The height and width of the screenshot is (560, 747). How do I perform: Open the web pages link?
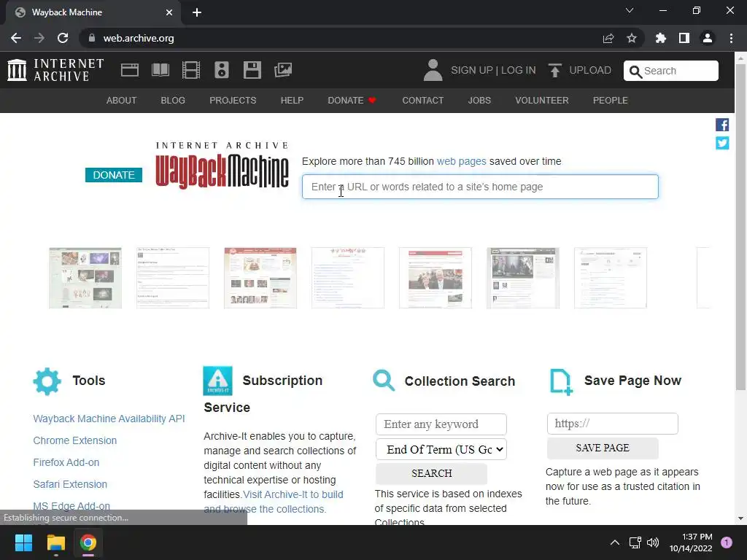(x=462, y=161)
